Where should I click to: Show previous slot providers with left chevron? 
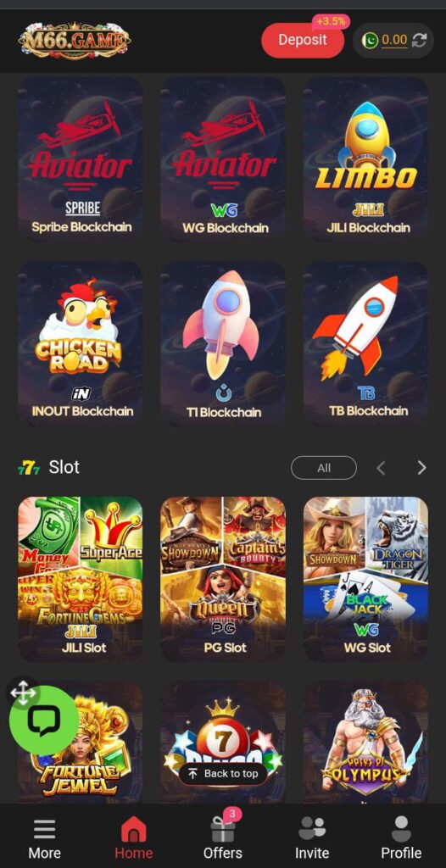coord(381,468)
